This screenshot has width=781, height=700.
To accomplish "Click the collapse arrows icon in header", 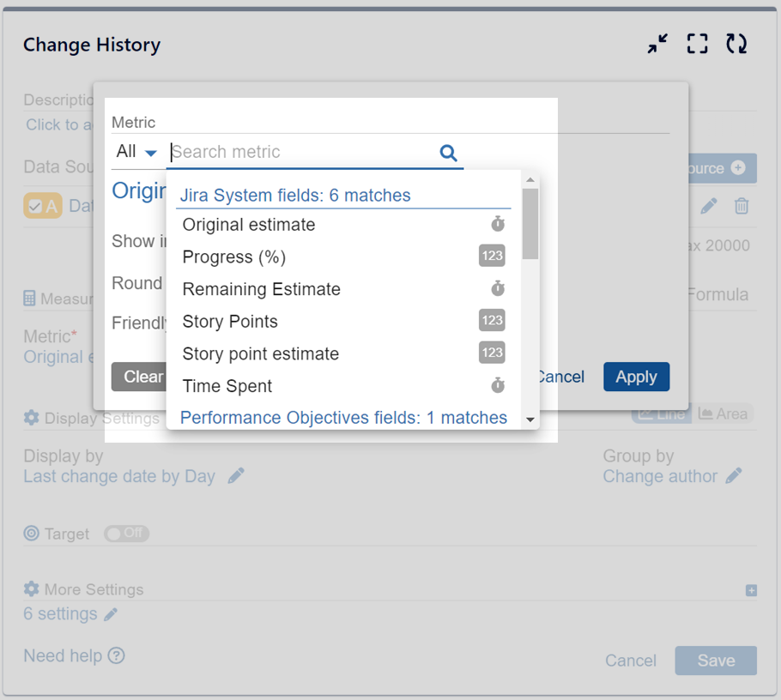I will [657, 45].
